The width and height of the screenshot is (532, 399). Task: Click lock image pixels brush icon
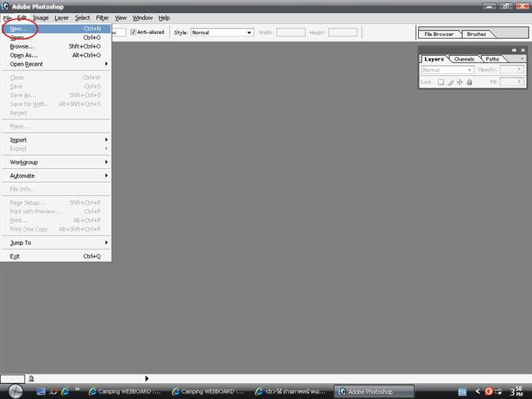point(450,82)
